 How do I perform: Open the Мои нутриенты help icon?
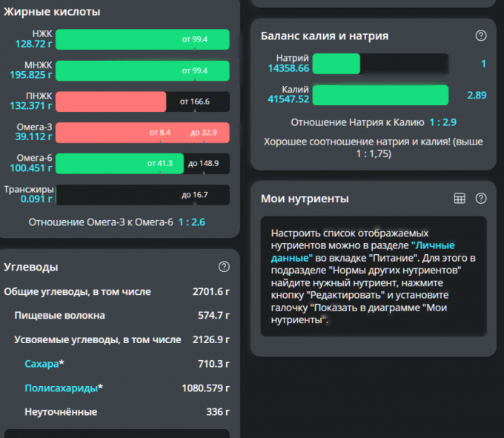pyautogui.click(x=481, y=198)
